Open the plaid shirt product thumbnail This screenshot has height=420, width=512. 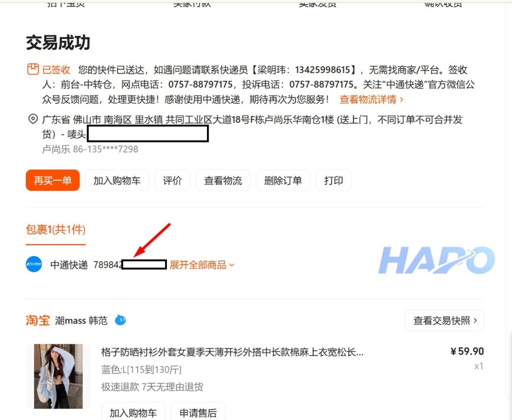[x=58, y=376]
